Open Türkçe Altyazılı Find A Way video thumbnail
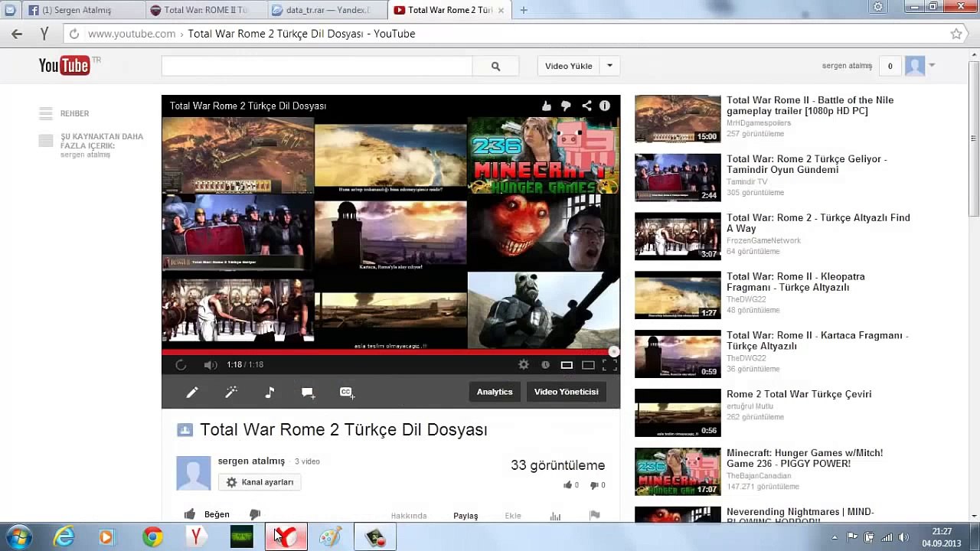This screenshot has height=551, width=980. (x=678, y=236)
